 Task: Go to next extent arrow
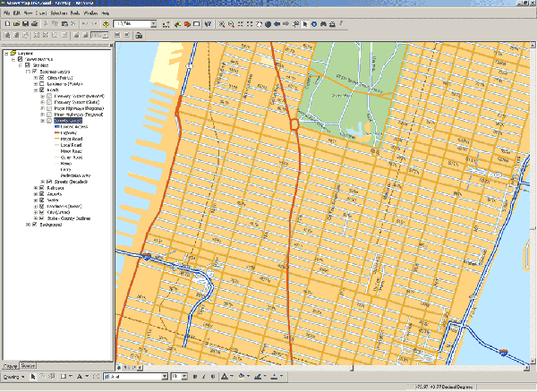coord(286,24)
